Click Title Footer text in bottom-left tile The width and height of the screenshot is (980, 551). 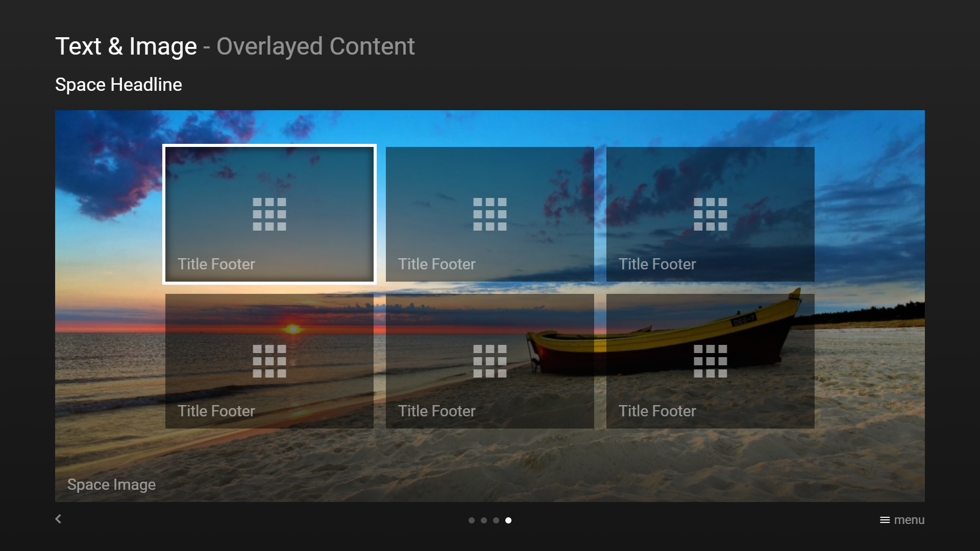click(x=216, y=411)
